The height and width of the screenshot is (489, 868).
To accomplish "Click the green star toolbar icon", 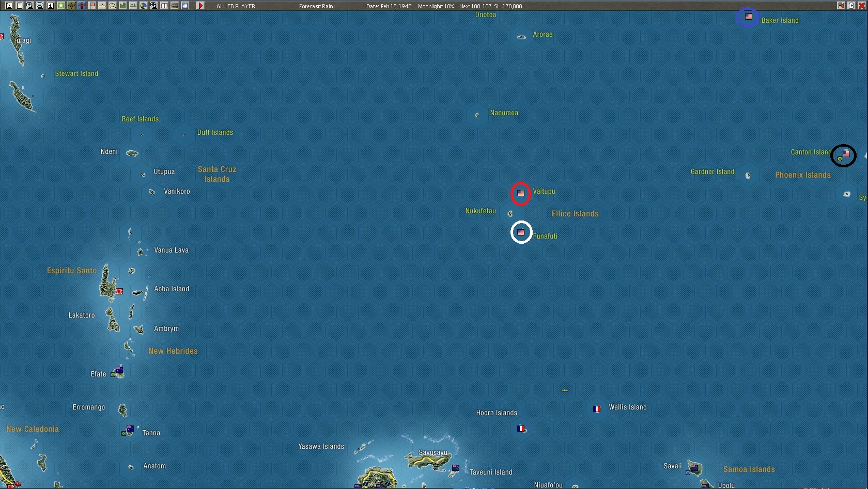I will point(60,6).
